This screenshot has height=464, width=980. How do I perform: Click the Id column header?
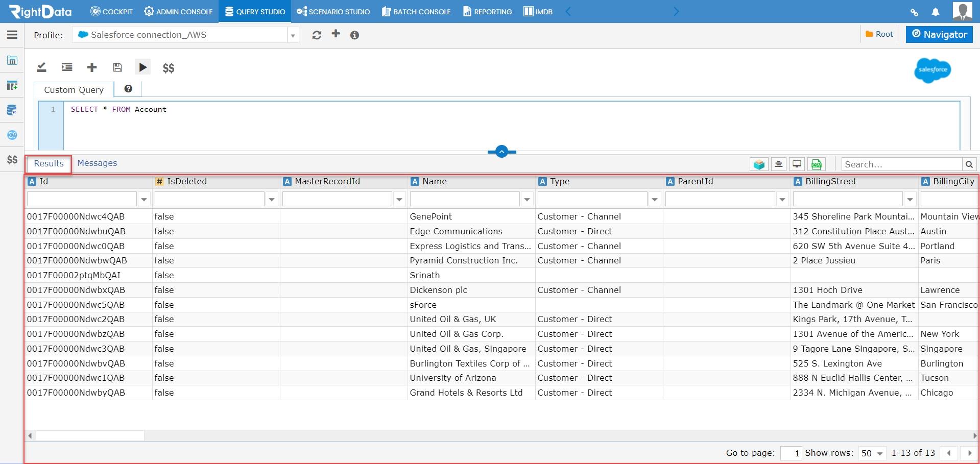pos(43,181)
